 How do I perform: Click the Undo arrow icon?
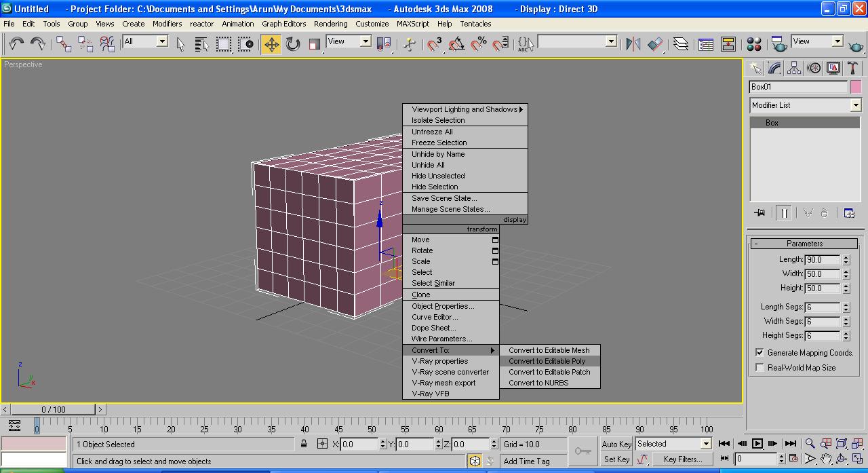(16, 44)
